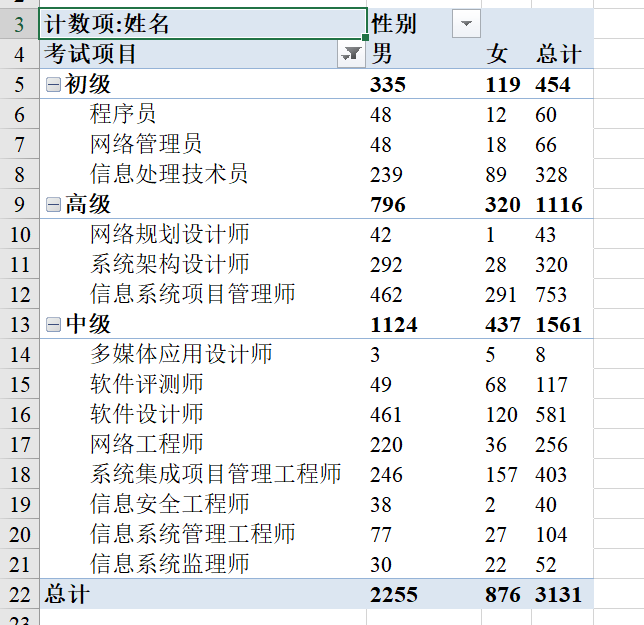Viewport: 644px width, 625px height.
Task: Select the 系统架构设计师 row label
Action: [169, 264]
